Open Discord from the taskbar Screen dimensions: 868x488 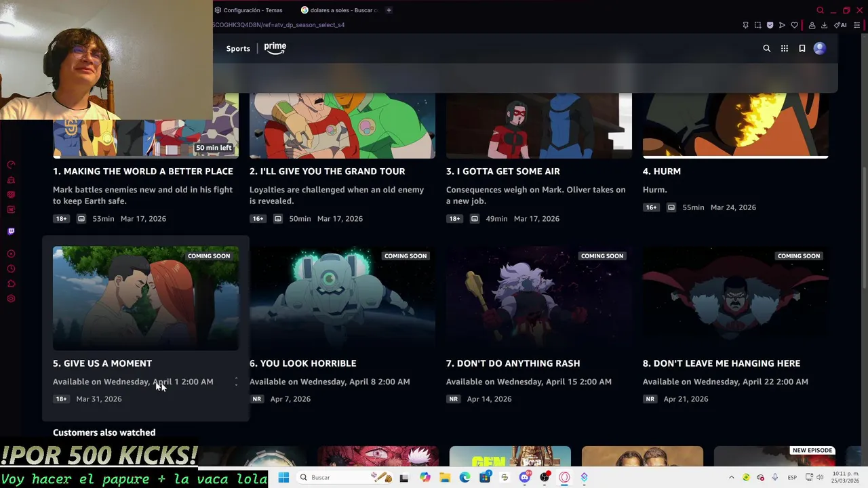524,477
